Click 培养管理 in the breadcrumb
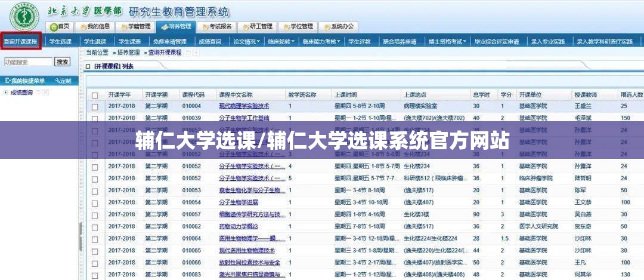This screenshot has width=644, height=280. point(129,53)
